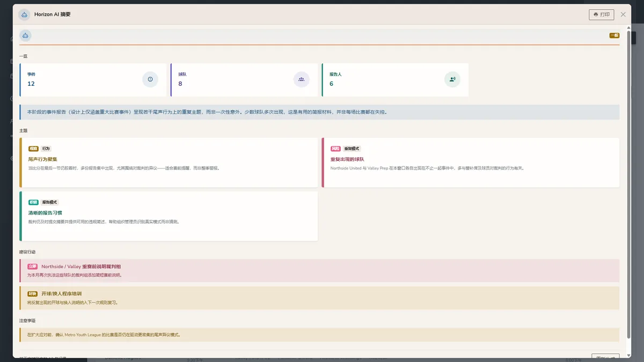The image size is (644, 362).
Task: Click the 注意事项 section heading
Action: click(x=27, y=321)
